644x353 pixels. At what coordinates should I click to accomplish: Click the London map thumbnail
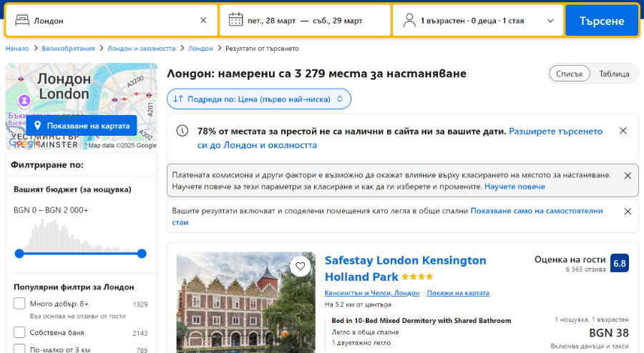tap(82, 106)
